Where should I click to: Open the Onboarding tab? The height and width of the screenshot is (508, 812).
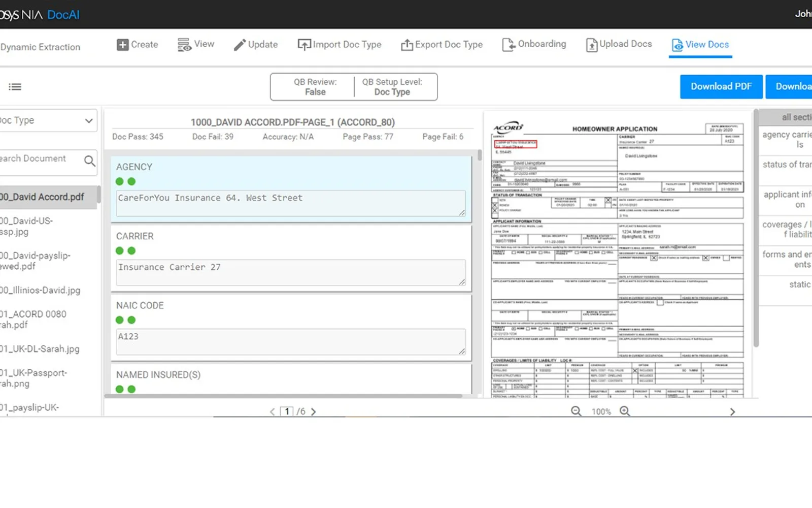534,45
